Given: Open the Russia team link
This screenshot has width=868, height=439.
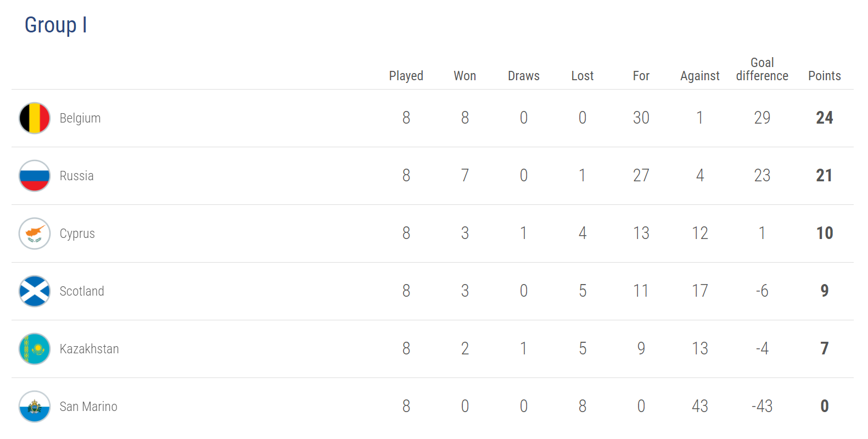Looking at the screenshot, I should pyautogui.click(x=76, y=176).
